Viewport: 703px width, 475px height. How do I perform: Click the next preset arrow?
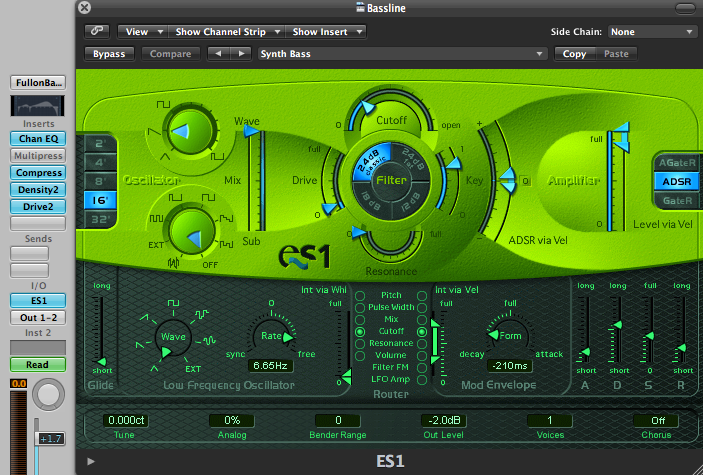241,54
